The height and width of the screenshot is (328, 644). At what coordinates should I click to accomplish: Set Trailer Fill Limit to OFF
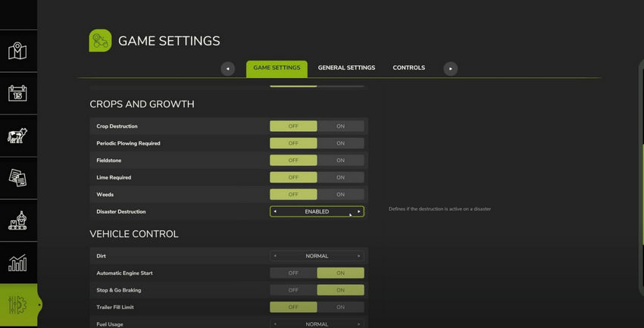[x=293, y=307]
